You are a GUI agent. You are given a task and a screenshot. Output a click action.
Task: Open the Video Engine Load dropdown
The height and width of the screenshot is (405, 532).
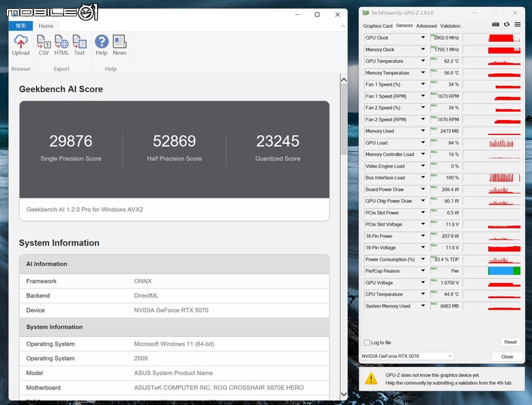(x=423, y=166)
